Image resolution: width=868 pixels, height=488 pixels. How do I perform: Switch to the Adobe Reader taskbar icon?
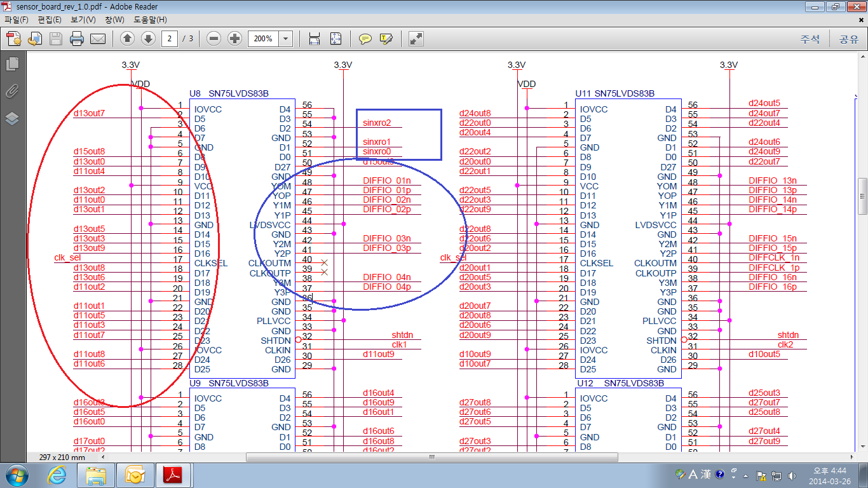point(174,475)
